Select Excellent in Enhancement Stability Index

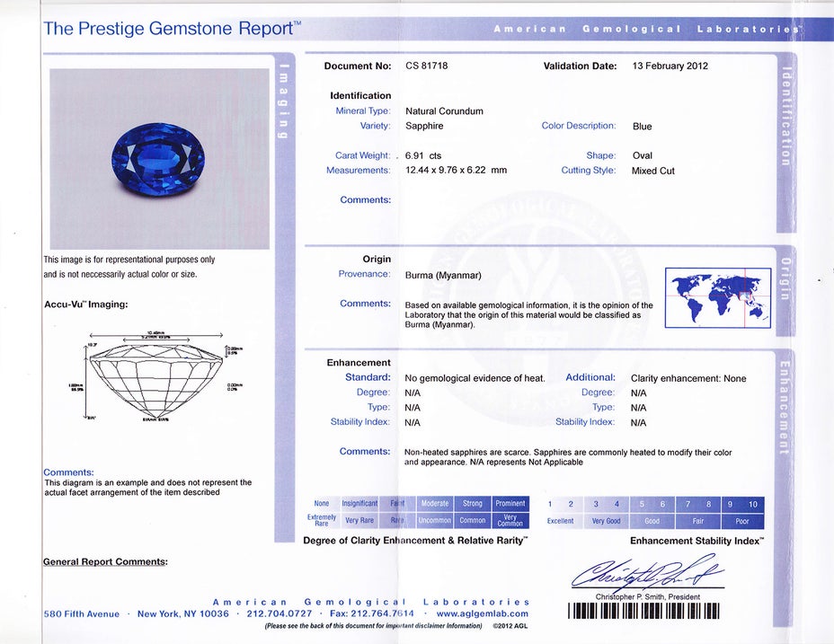[561, 521]
